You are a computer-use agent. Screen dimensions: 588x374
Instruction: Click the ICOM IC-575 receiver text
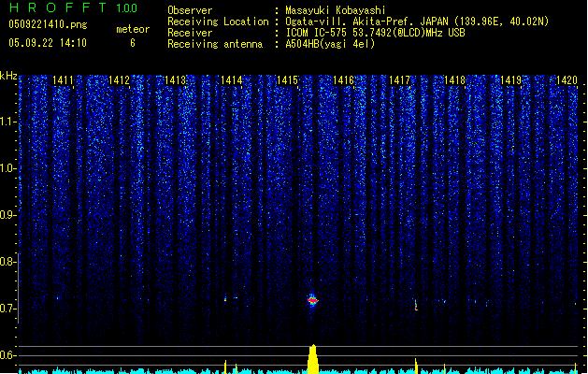[375, 33]
